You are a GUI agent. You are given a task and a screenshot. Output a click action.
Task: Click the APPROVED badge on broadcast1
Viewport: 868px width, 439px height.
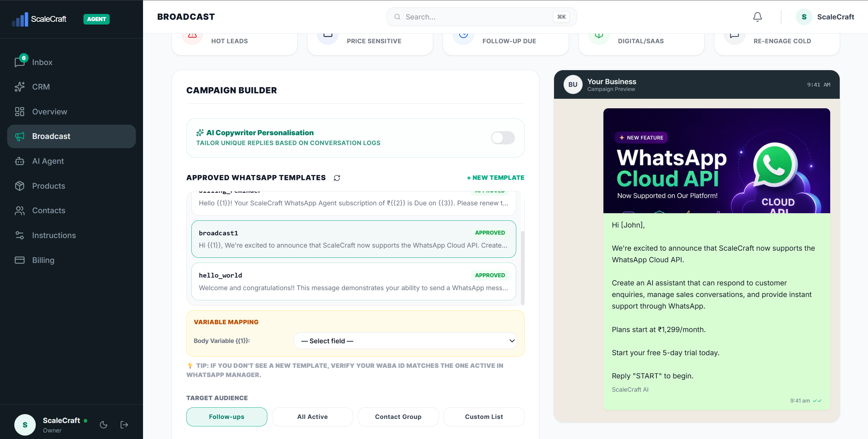coord(490,233)
